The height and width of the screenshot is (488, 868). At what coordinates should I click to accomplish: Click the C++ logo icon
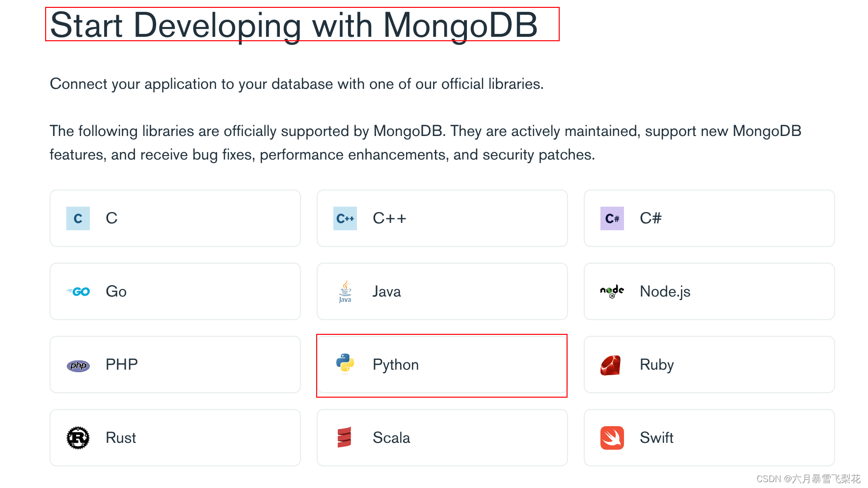point(345,218)
